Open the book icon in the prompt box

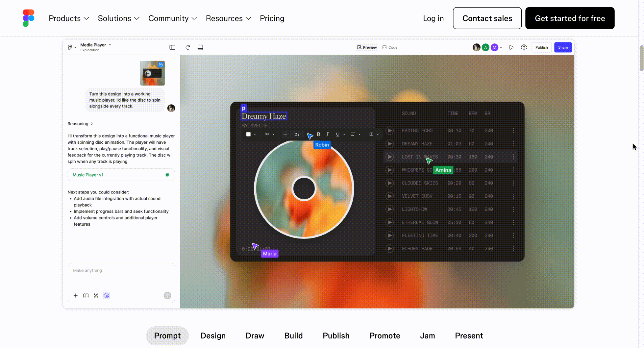[x=86, y=295]
